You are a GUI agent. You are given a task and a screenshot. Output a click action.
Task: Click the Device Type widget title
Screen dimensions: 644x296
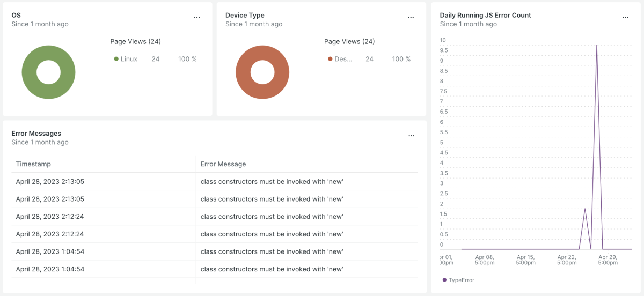click(x=245, y=15)
